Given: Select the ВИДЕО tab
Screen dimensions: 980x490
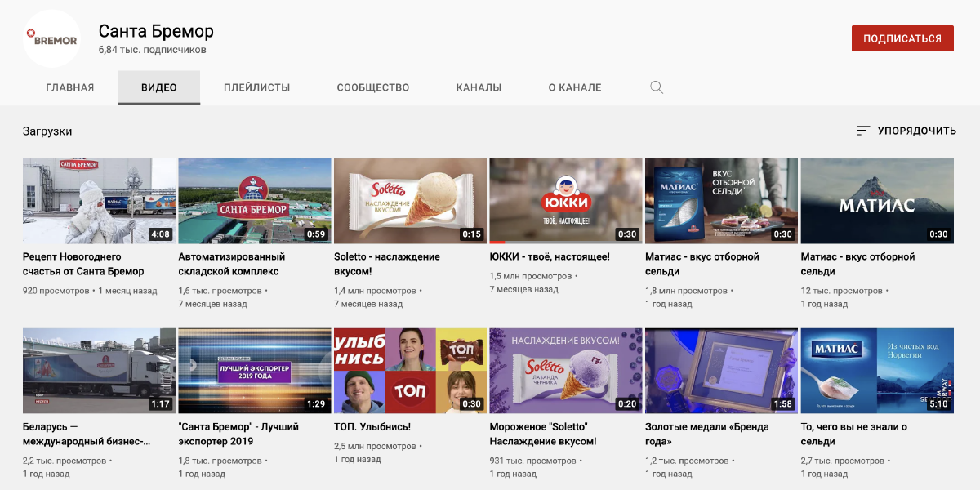Looking at the screenshot, I should tap(159, 87).
